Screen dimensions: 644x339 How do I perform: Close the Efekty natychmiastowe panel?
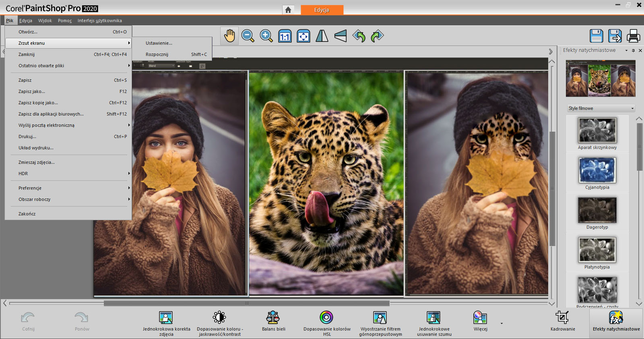point(640,50)
